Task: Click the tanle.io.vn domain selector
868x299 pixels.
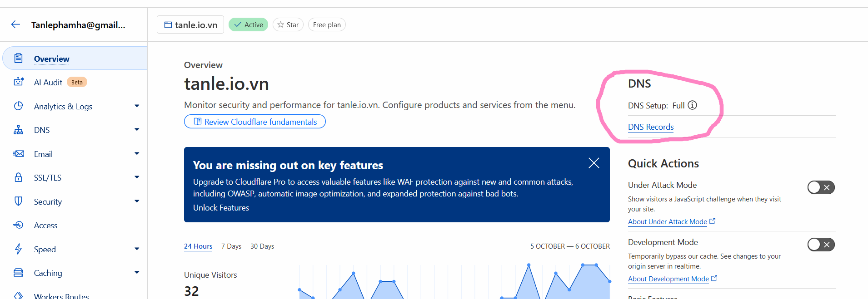Action: tap(190, 25)
